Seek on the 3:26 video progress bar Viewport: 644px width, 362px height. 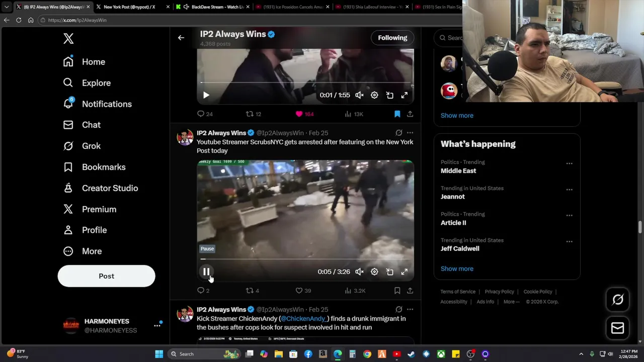(305, 259)
